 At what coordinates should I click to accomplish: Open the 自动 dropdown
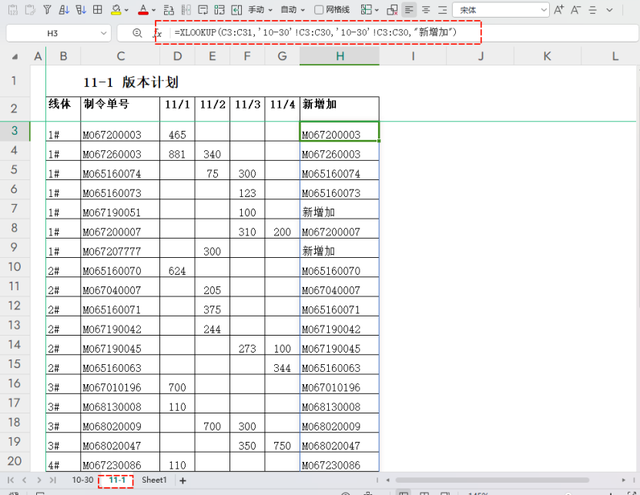[x=293, y=10]
